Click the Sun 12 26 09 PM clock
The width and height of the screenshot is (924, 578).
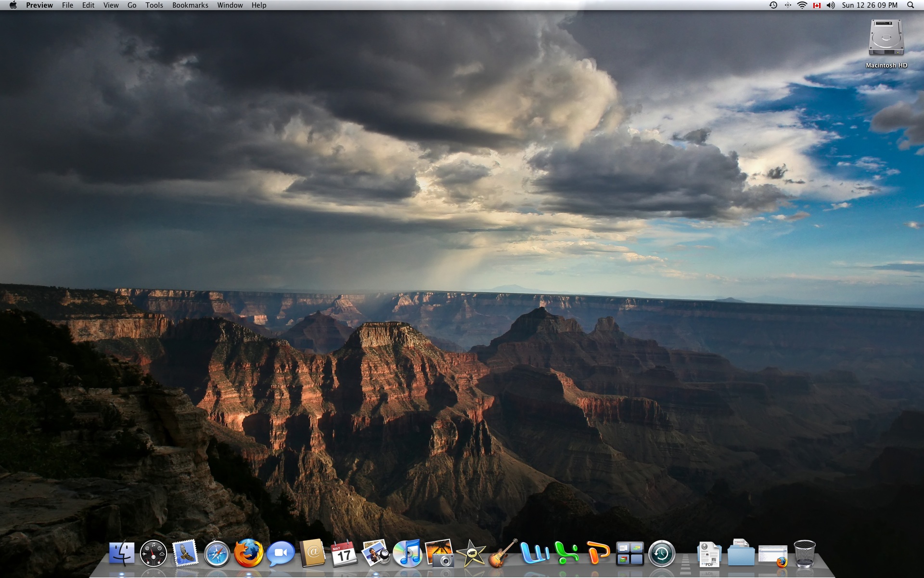click(870, 5)
